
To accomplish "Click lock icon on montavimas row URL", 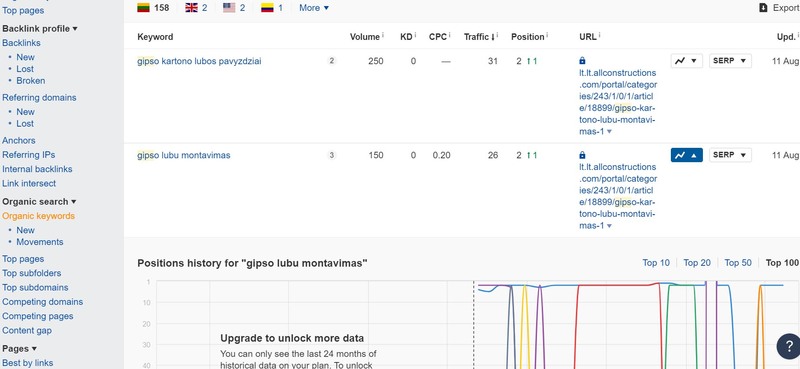I will coord(583,155).
